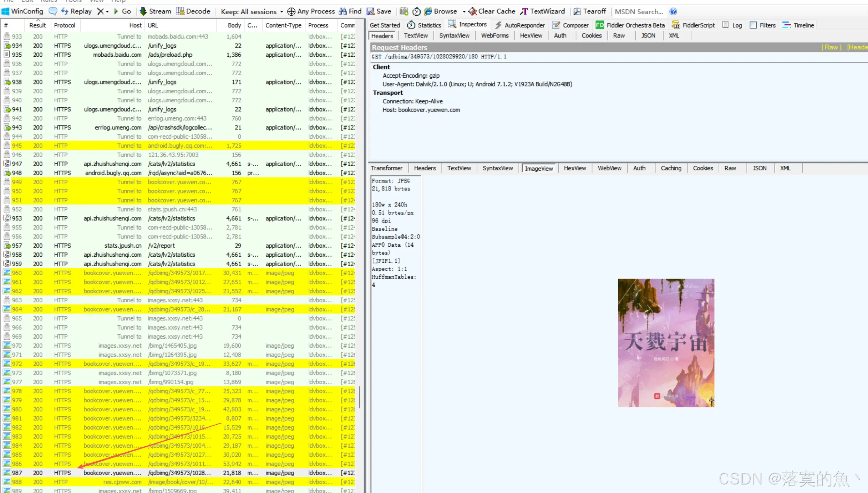Select session 970 /bimg/1465405.jpg
The image size is (868, 493).
178,346
